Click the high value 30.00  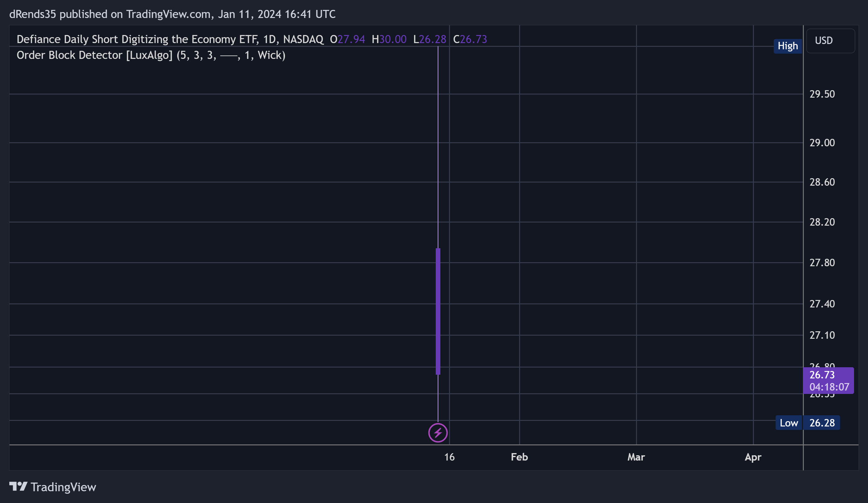(x=393, y=39)
